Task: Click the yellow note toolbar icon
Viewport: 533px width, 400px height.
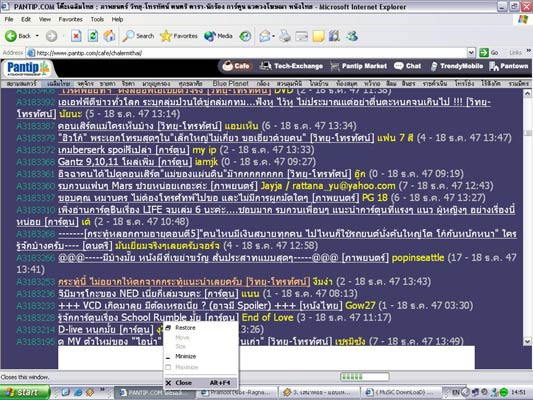Action: [318, 36]
